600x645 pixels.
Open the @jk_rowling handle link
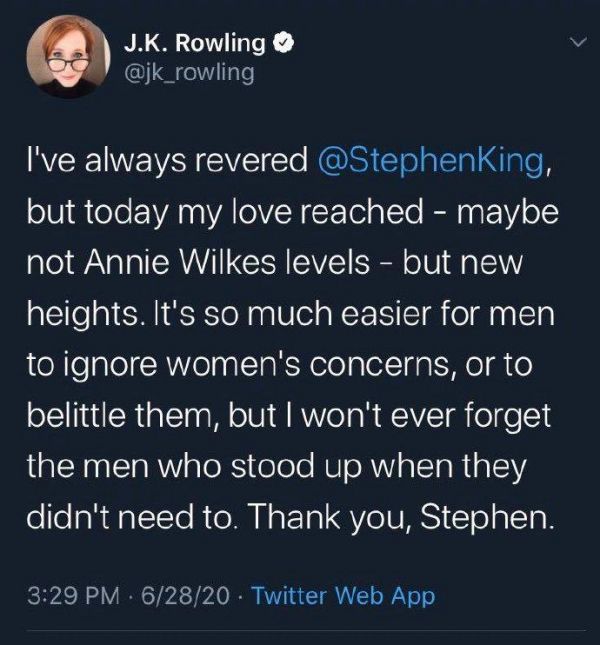(189, 73)
